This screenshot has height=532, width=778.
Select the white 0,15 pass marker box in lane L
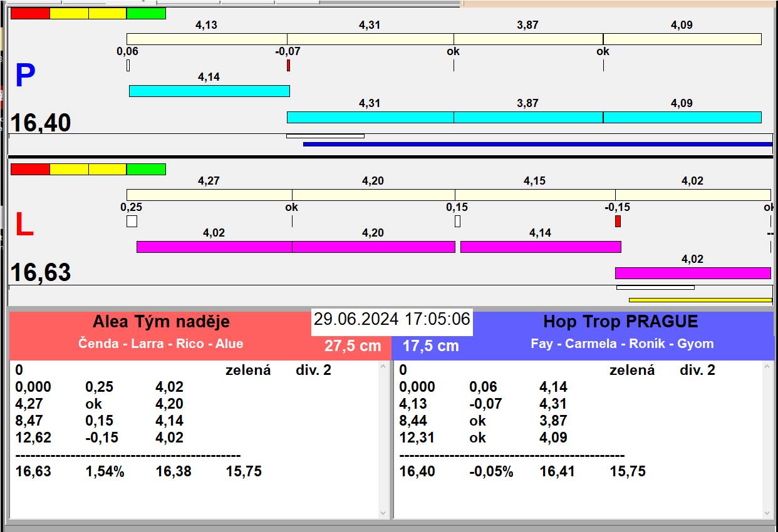click(457, 221)
